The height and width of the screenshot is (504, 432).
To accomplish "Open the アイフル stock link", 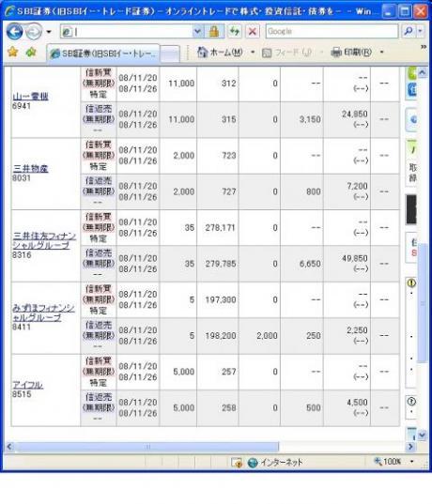I will pos(27,385).
